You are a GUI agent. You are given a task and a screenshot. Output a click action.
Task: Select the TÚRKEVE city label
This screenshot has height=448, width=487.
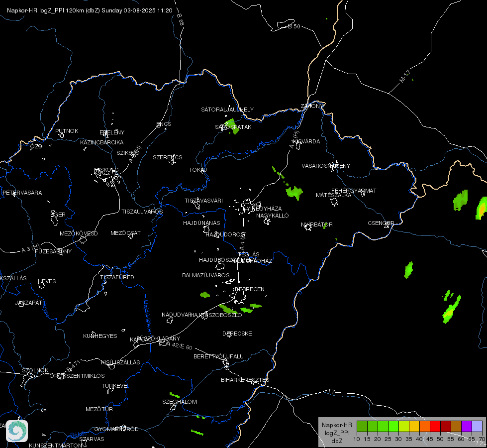click(114, 386)
